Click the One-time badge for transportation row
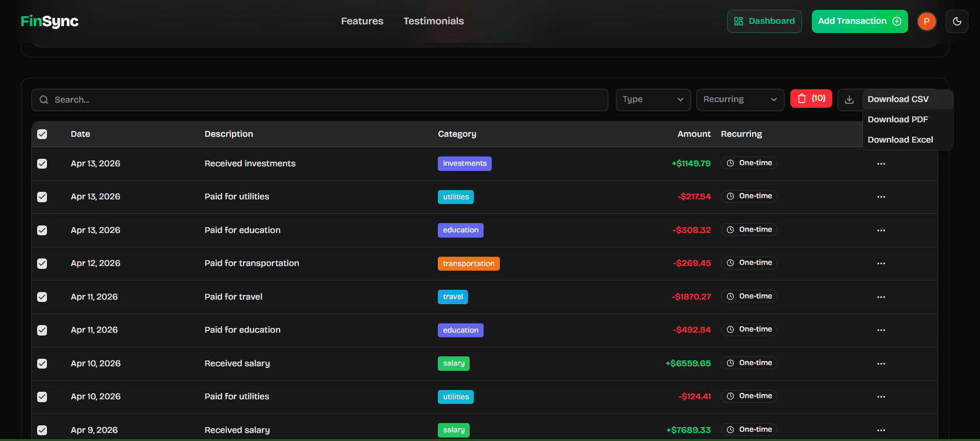 coord(749,263)
